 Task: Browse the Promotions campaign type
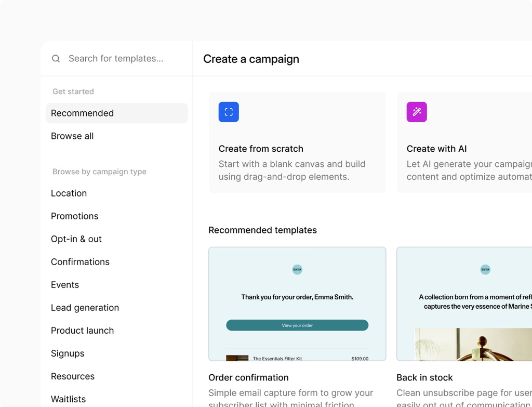(74, 216)
